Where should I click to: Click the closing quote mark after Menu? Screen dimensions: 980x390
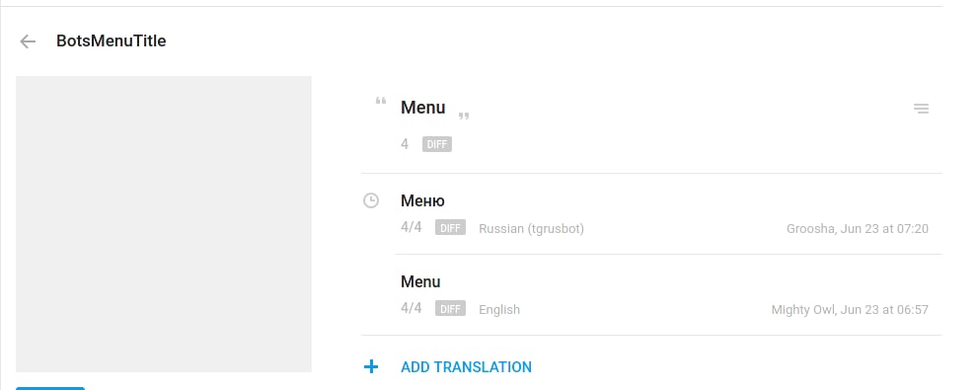(464, 116)
